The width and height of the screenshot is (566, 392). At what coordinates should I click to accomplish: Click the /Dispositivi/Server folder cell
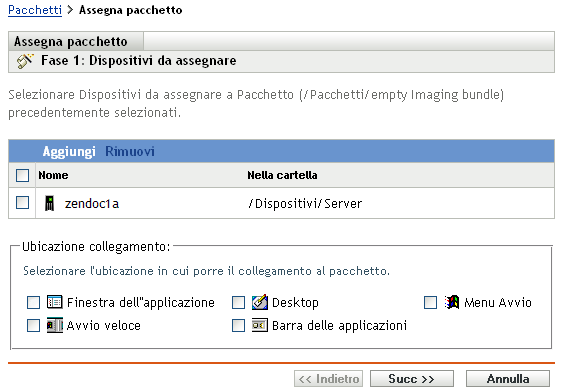click(305, 204)
